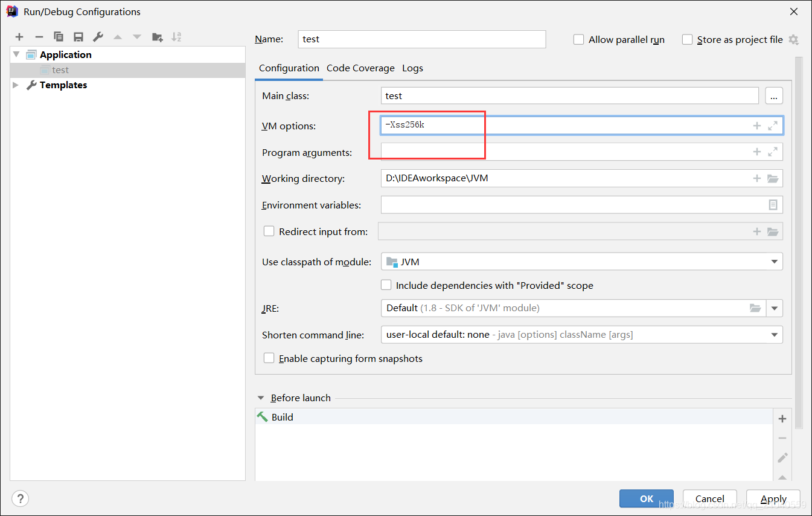The width and height of the screenshot is (812, 516).
Task: Open the gear icon next to Store as project file
Action: [793, 40]
